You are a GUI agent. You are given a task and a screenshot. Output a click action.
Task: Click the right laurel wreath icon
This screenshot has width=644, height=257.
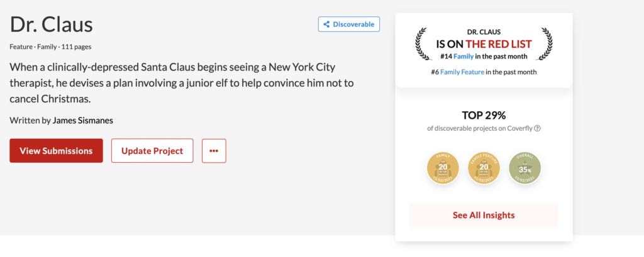545,44
